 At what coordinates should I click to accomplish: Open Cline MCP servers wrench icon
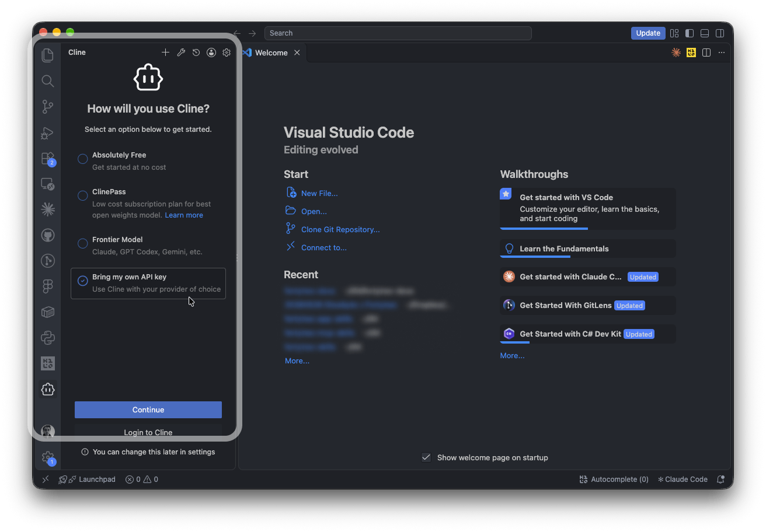[x=181, y=52]
